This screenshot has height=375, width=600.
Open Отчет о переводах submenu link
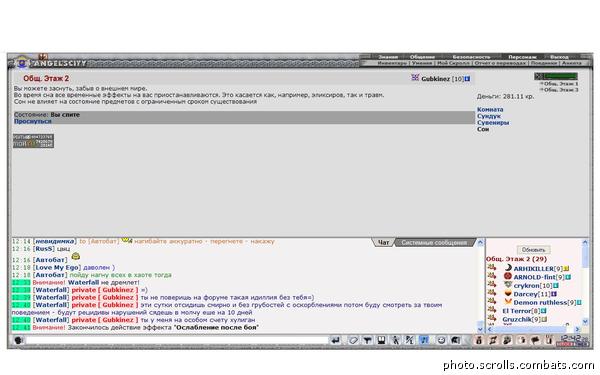tap(501, 63)
